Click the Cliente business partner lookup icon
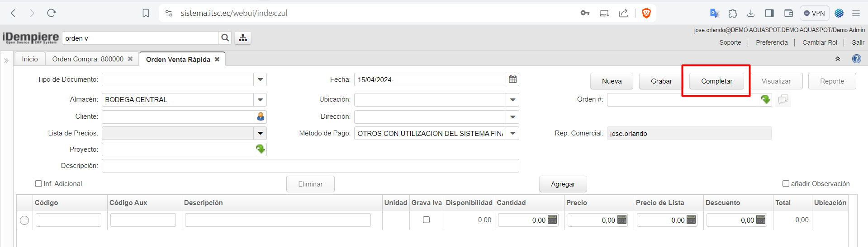 coord(261,117)
